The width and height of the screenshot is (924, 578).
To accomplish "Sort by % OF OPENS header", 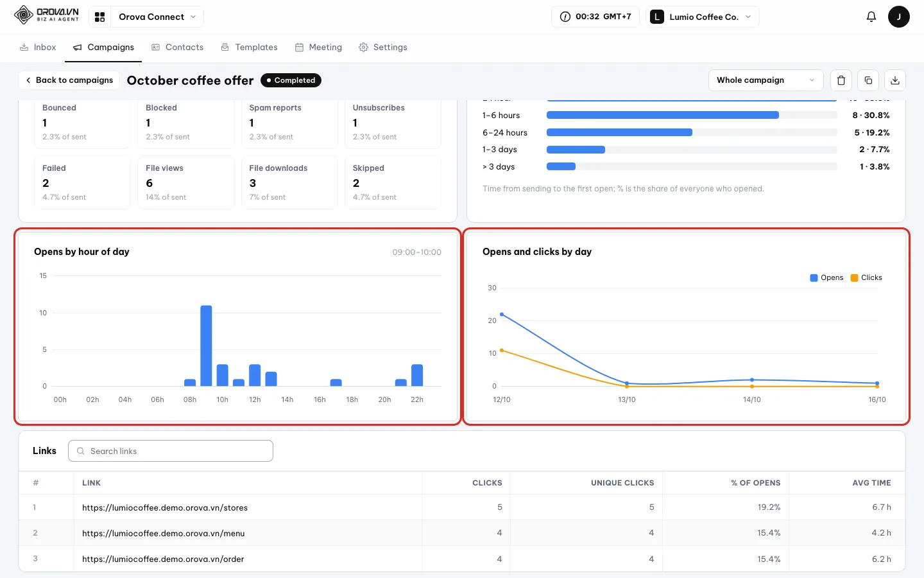I will click(x=756, y=483).
